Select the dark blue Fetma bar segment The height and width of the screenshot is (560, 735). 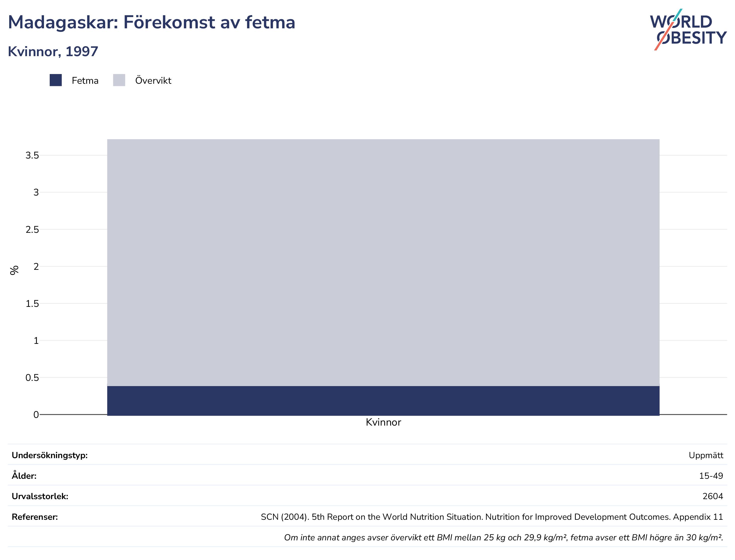coord(383,401)
